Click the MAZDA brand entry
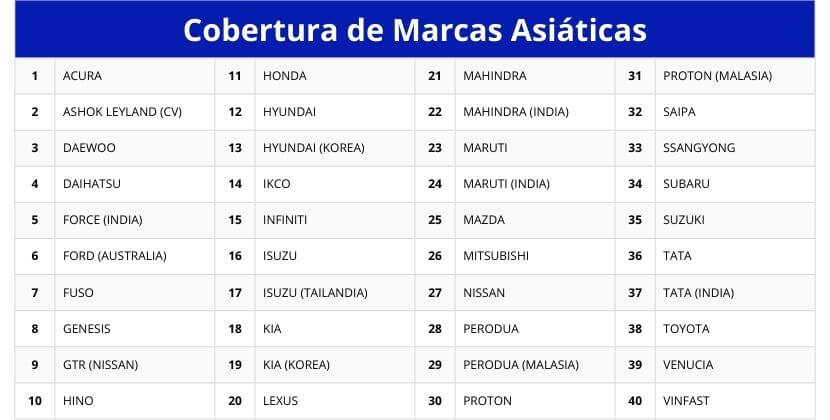Viewport: 830px width, 420px height. click(484, 220)
